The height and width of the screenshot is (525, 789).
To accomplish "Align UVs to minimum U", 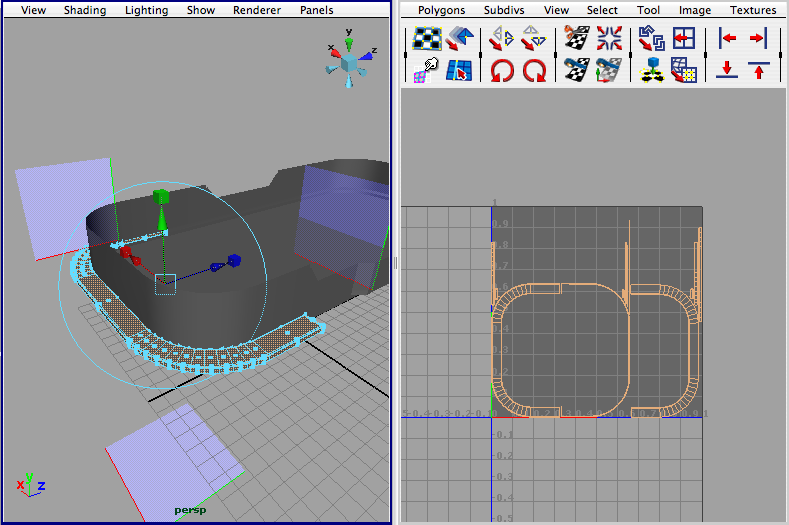I will coord(727,38).
